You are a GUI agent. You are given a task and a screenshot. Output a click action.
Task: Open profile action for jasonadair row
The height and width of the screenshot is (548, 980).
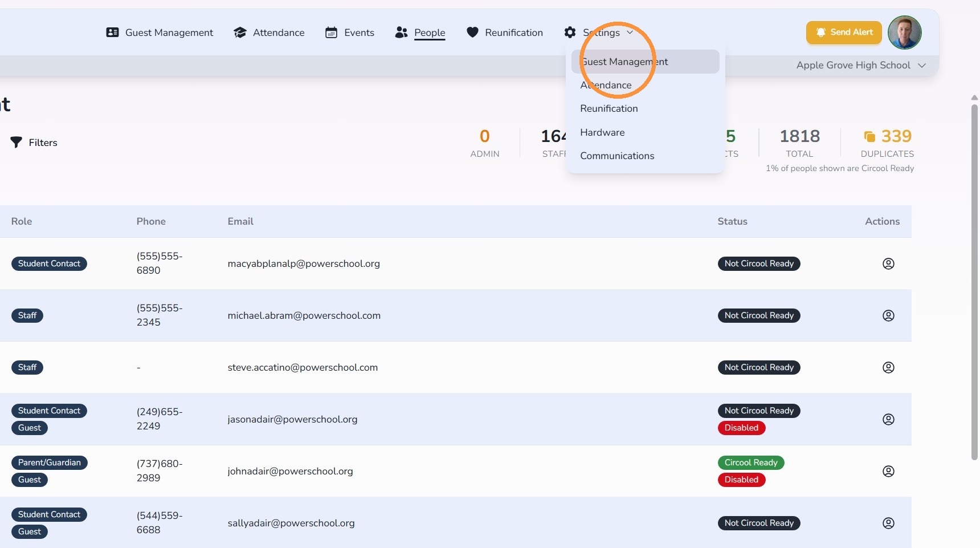888,419
